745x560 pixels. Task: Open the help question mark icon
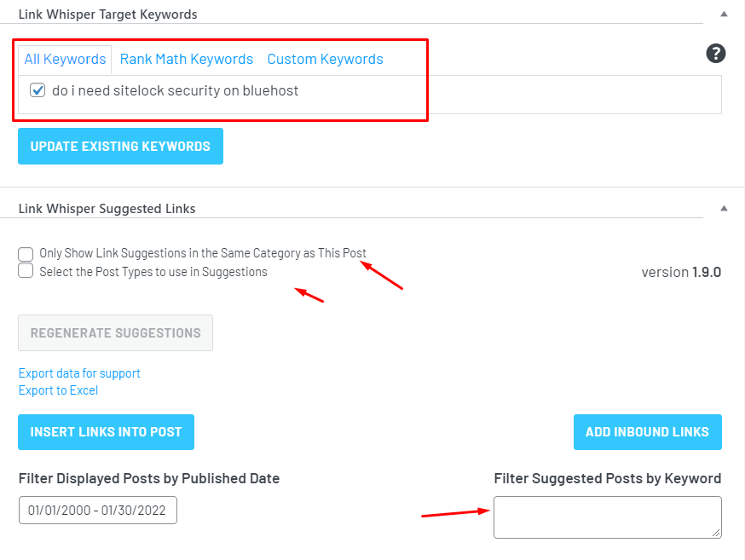coord(715,53)
